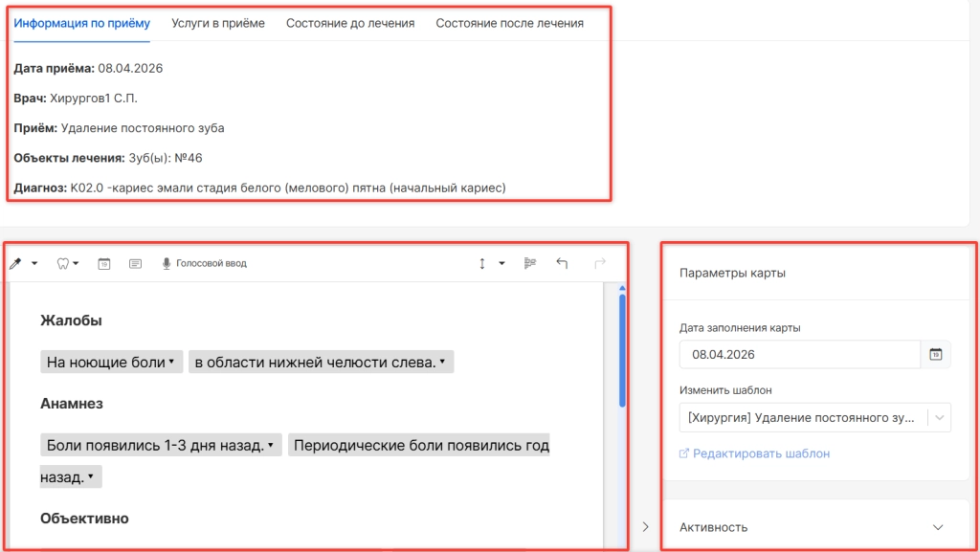Open dropdown on 'На ноющие боли' chip
Screen dimensions: 980x552
coord(171,362)
